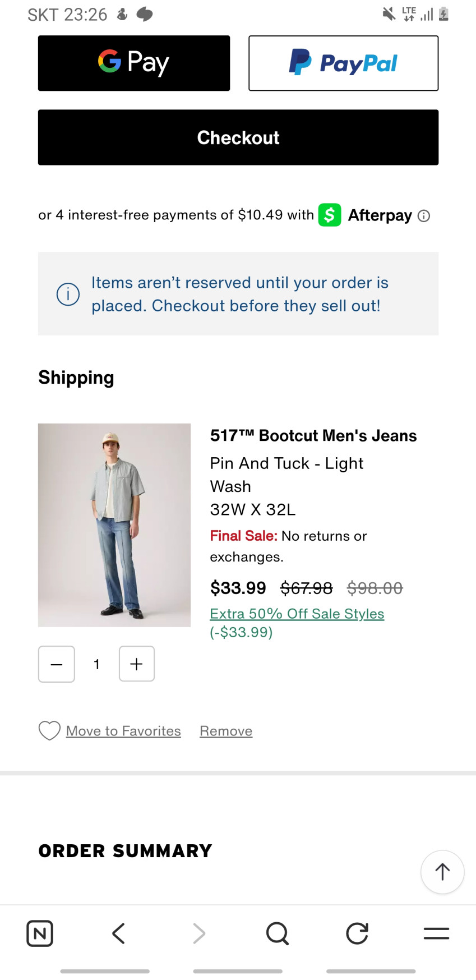This screenshot has height=980, width=476.
Task: Pay with Google Pay button
Action: coord(134,63)
